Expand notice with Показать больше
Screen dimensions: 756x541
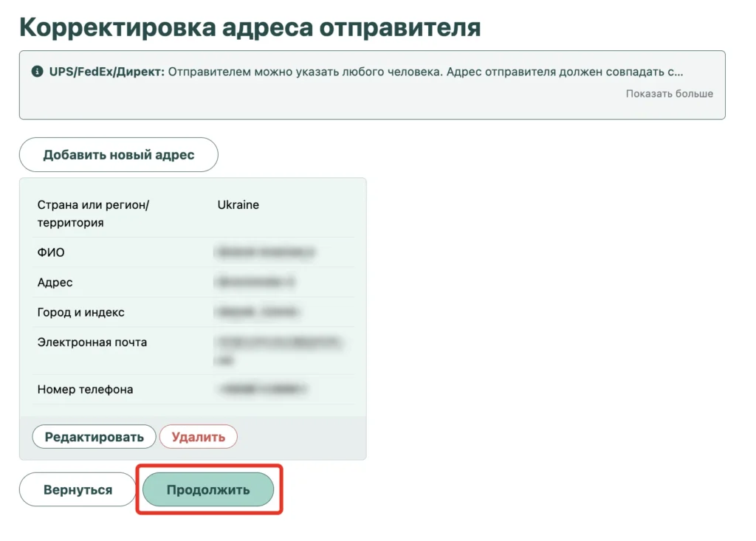click(x=669, y=94)
